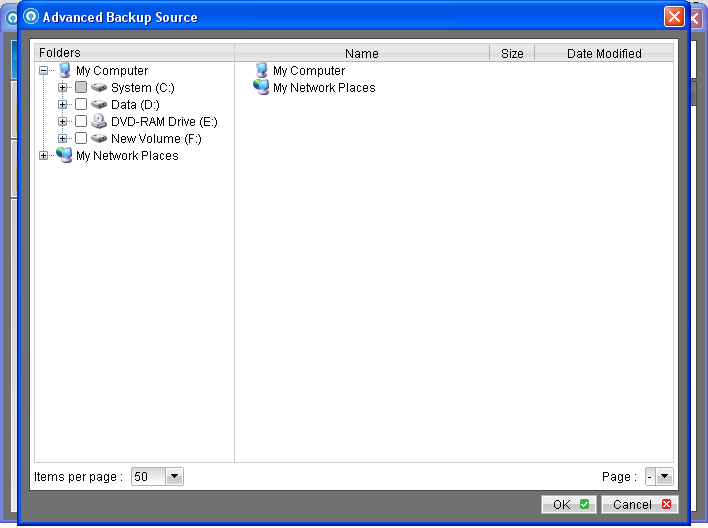
Task: Expand the System (C:) tree node
Action: [63, 88]
